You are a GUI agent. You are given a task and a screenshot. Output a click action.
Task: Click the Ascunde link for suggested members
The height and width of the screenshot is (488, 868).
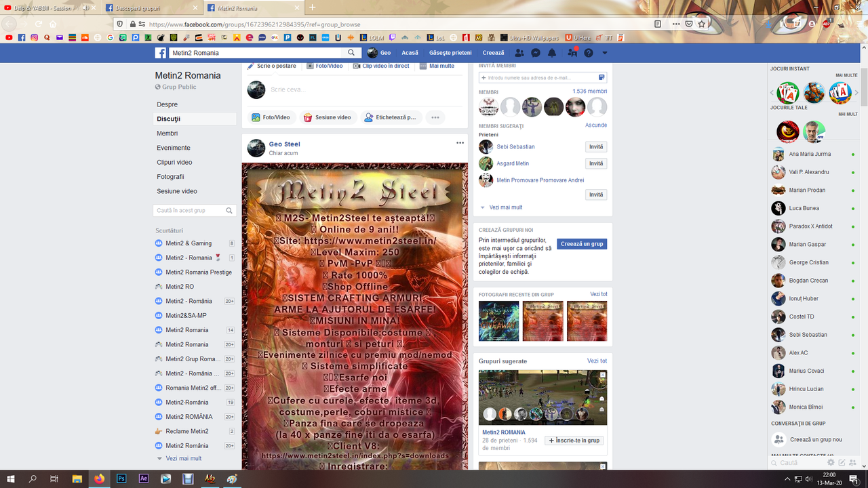pos(596,125)
